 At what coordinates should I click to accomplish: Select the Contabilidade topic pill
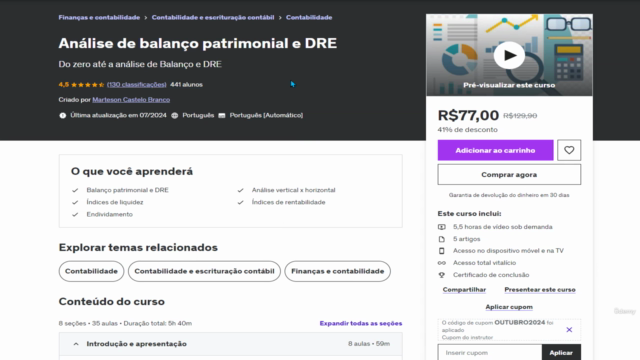pyautogui.click(x=91, y=271)
